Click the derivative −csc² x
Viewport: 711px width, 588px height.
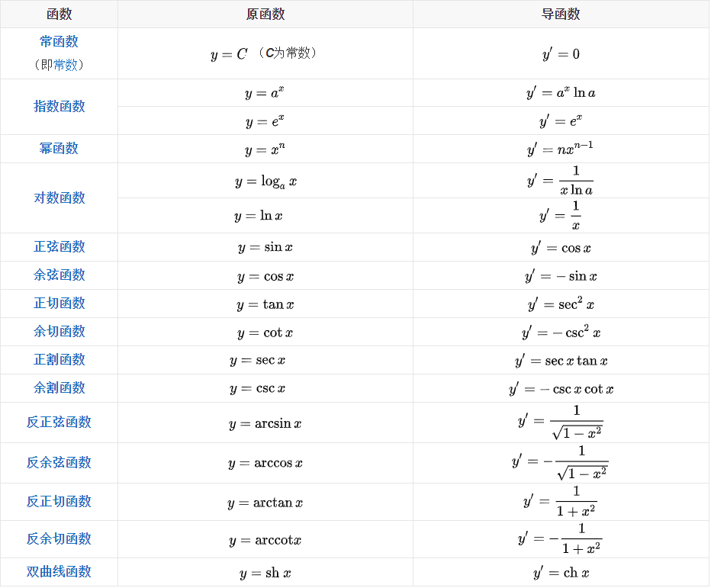[561, 333]
